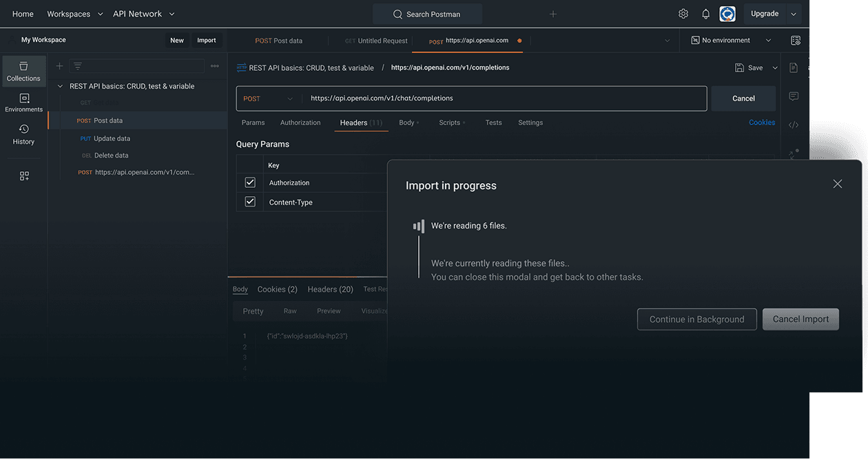Click the Cancel Import button

tap(800, 319)
